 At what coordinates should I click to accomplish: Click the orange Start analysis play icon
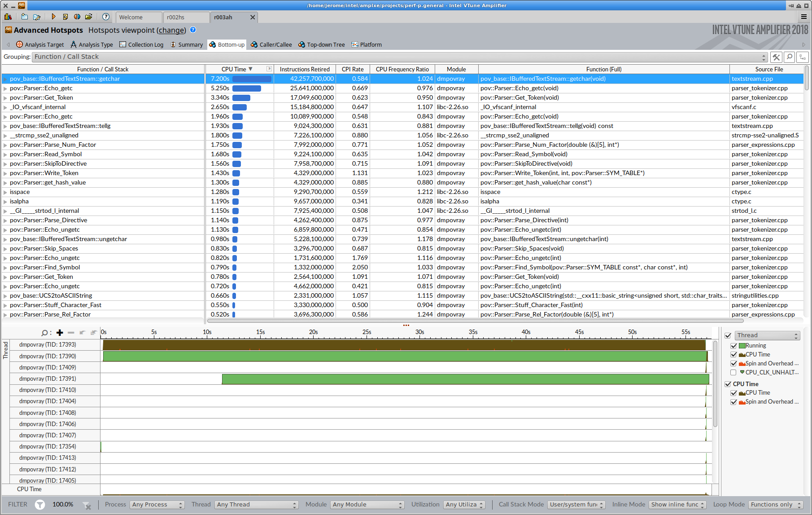click(x=53, y=17)
